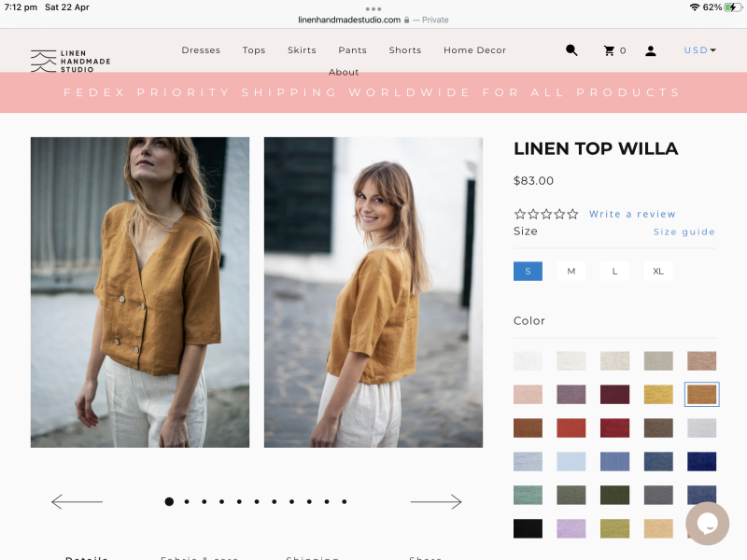Screen dimensions: 747x560
Task: Open the Home Decor menu
Action: [x=474, y=50]
